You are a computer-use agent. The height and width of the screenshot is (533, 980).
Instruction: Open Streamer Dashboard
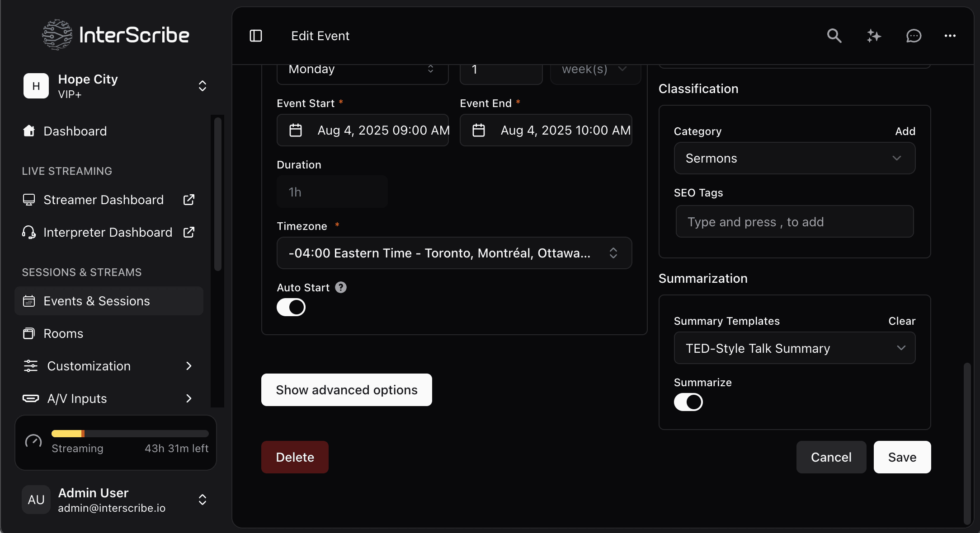[104, 200]
